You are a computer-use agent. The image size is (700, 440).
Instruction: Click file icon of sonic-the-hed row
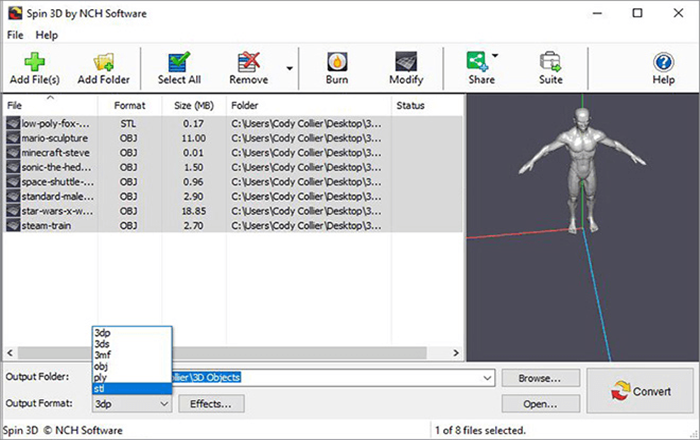click(x=13, y=167)
